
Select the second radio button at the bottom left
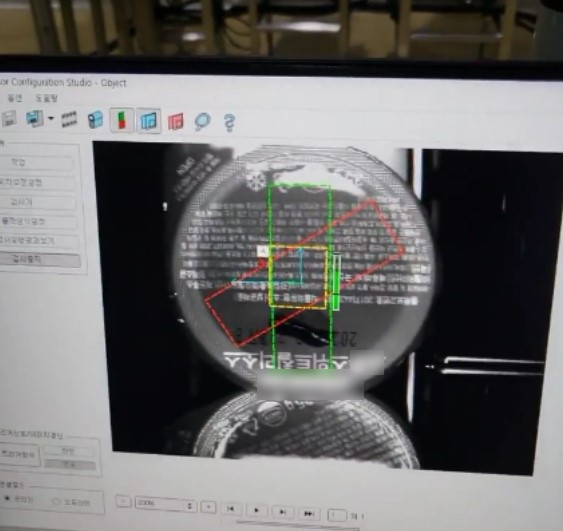click(56, 502)
